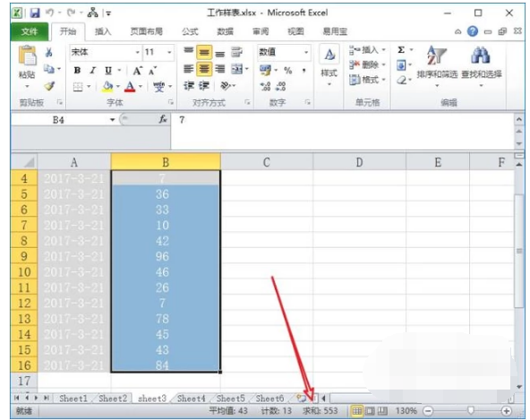Switch to Sheet1 worksheet tab
The image size is (530, 420).
pos(73,399)
